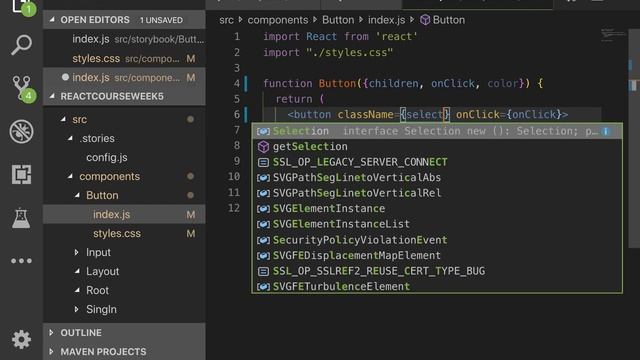
Task: Collapse the src folder
Action: pos(63,119)
